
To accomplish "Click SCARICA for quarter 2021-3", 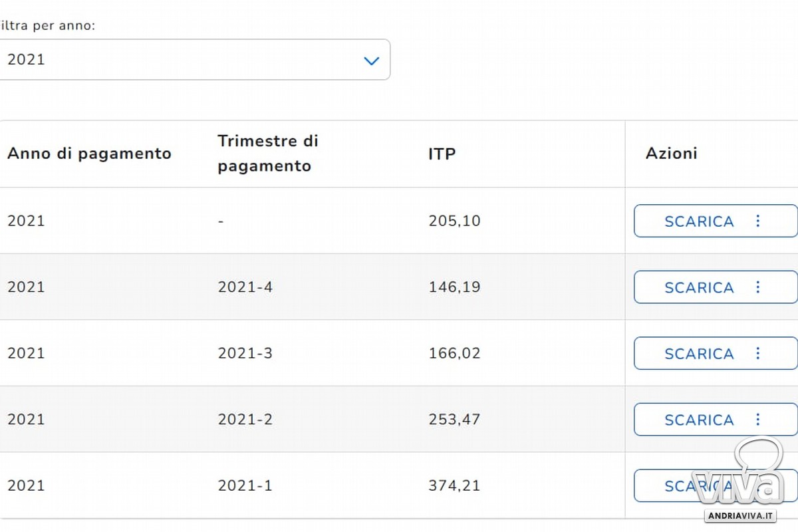I will point(699,354).
